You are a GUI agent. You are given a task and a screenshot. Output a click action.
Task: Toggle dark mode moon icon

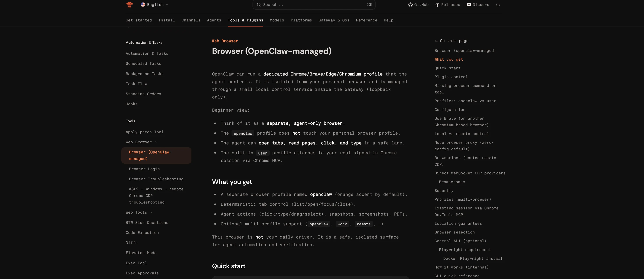pyautogui.click(x=498, y=5)
